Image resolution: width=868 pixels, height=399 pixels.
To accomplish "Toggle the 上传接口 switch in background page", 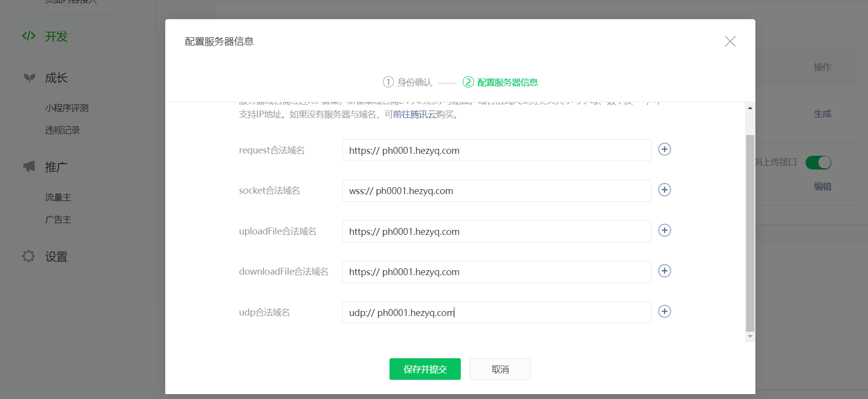I will (818, 163).
